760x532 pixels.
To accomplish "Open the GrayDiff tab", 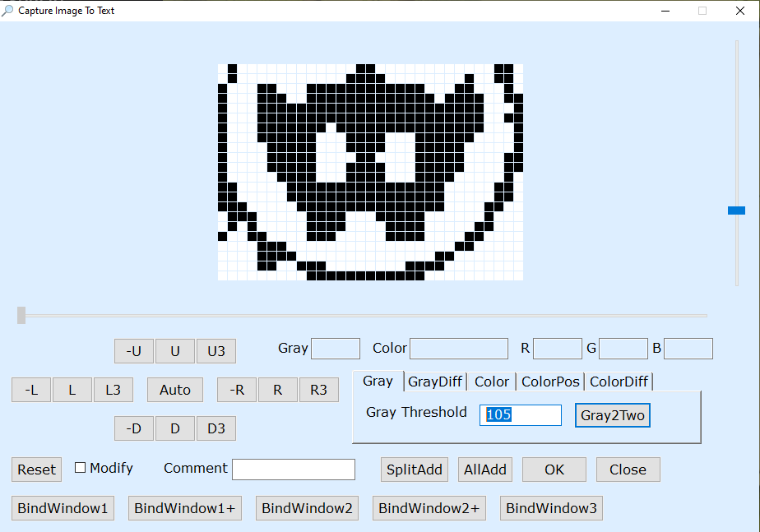I will (435, 382).
